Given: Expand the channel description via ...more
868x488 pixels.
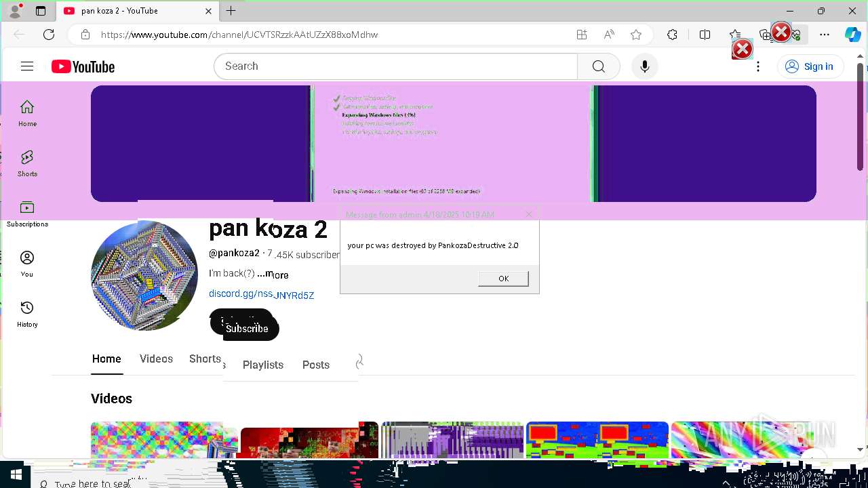Looking at the screenshot, I should coord(273,274).
